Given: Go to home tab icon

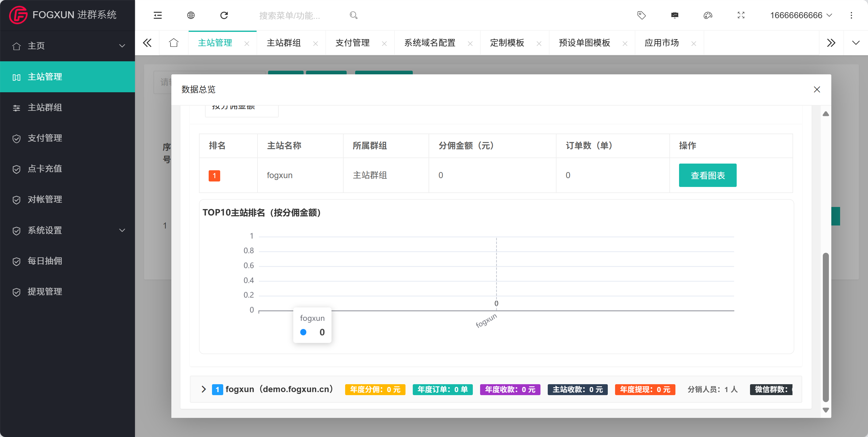Looking at the screenshot, I should tap(174, 43).
